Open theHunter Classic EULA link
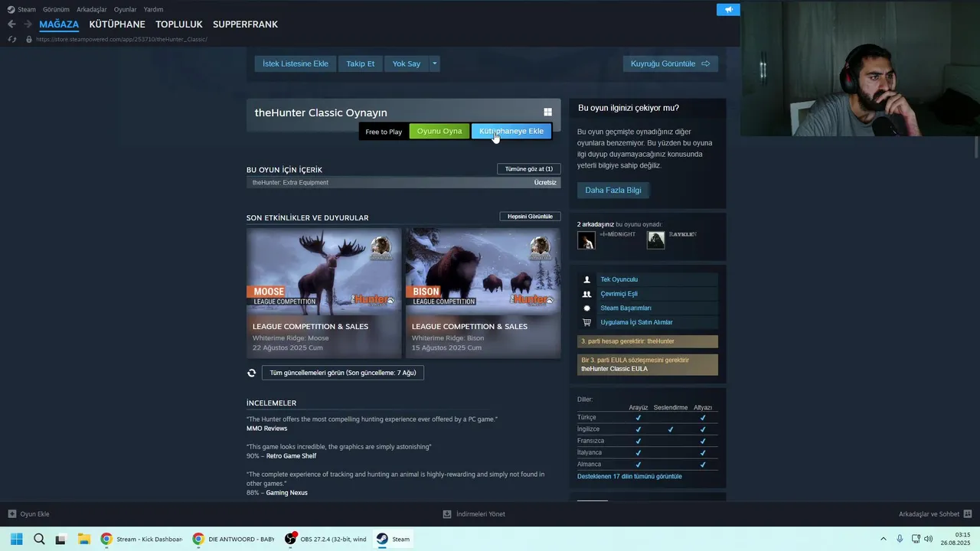Screen dimensions: 980x551 pos(614,369)
